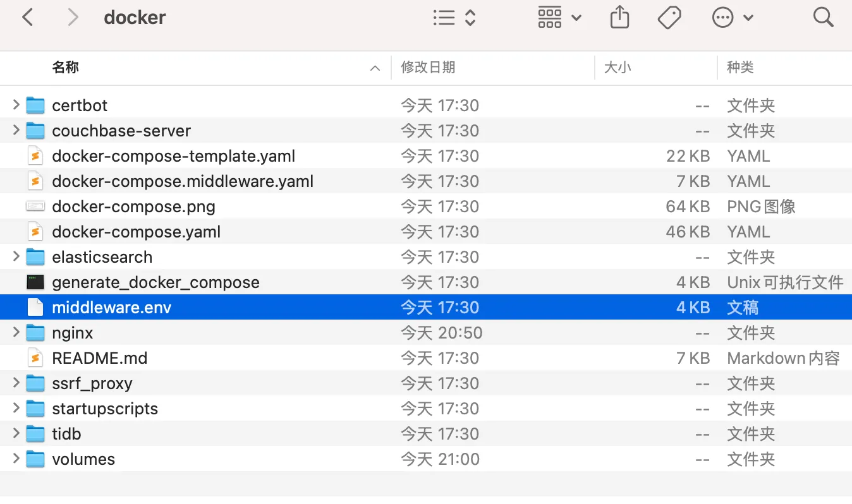The height and width of the screenshot is (504, 852).
Task: Select the nginx folder name
Action: (x=73, y=333)
